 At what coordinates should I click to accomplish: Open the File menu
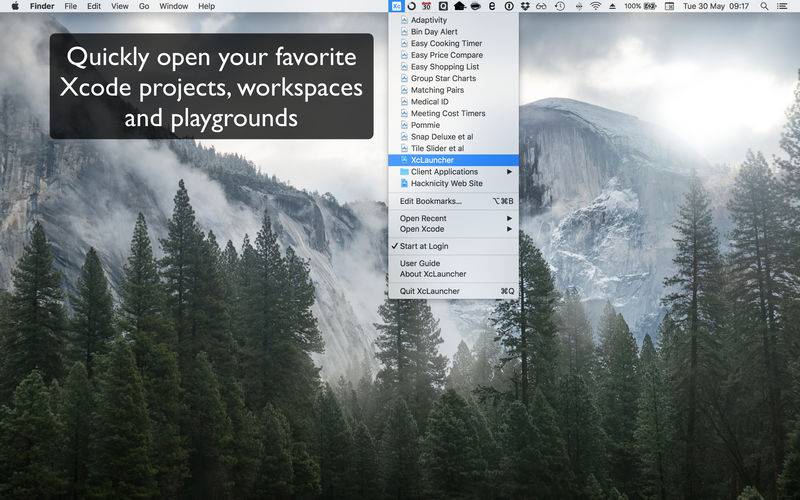tap(71, 6)
